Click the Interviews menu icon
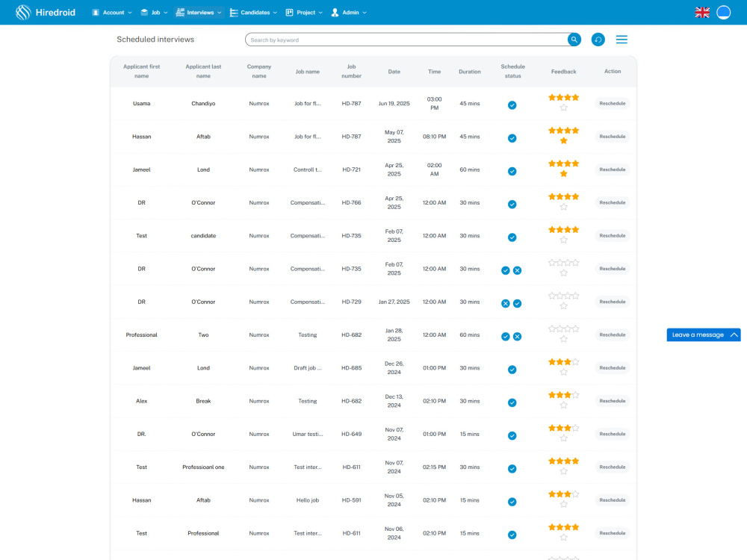The width and height of the screenshot is (747, 560). click(x=180, y=13)
